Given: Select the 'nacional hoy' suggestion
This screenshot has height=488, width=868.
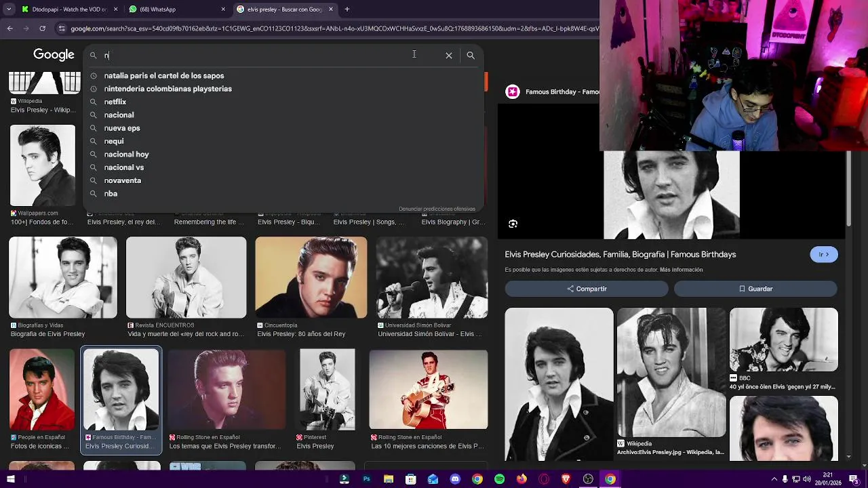Looking at the screenshot, I should [126, 155].
